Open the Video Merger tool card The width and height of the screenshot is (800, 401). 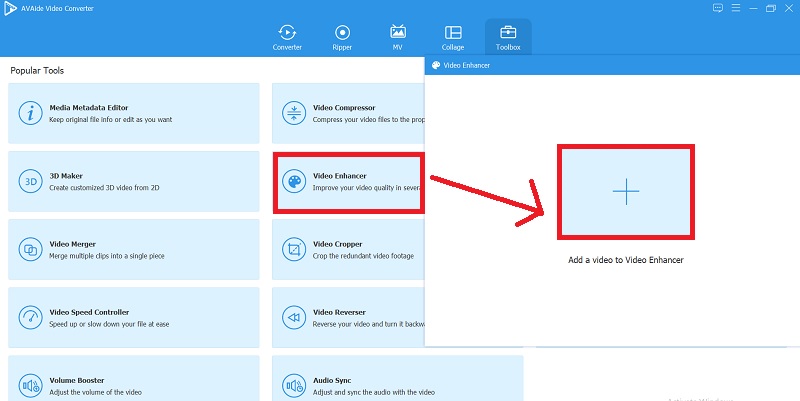click(x=134, y=249)
